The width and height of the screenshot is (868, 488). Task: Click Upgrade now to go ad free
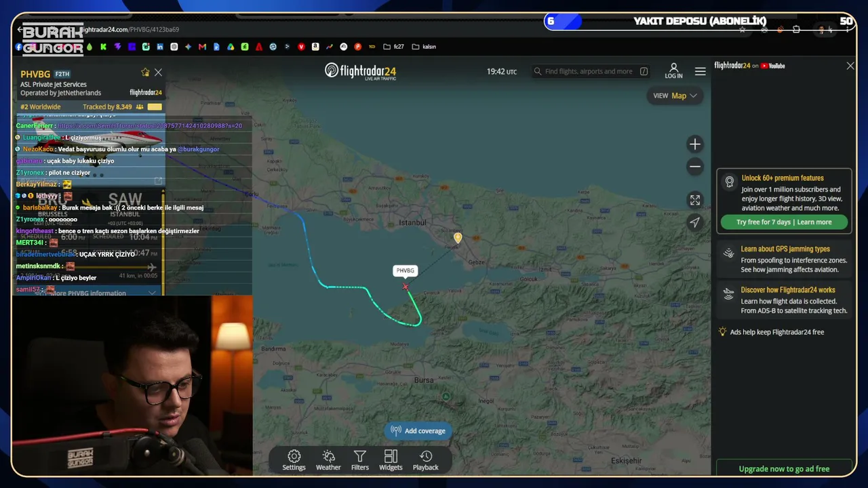click(x=784, y=468)
